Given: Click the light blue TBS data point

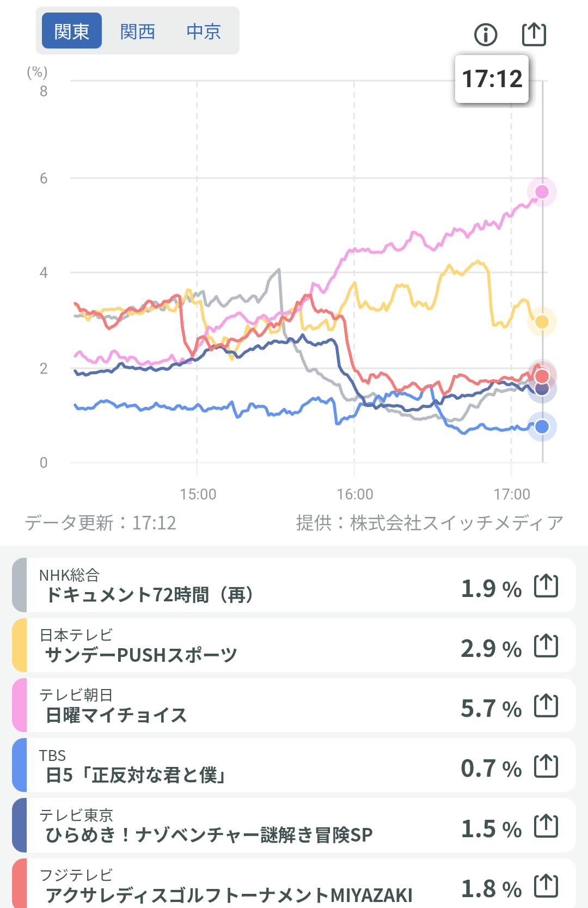Looking at the screenshot, I should click(x=542, y=426).
